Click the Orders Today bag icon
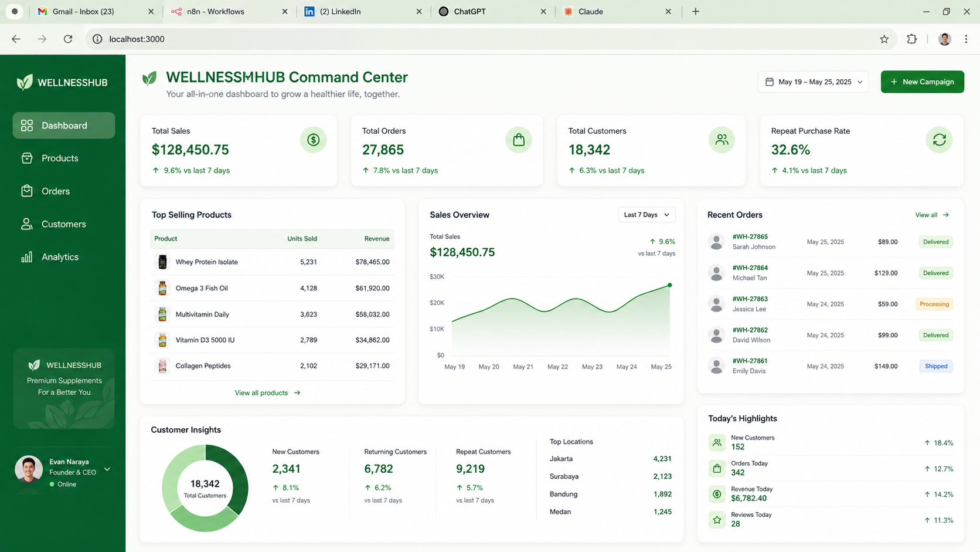 pos(717,469)
